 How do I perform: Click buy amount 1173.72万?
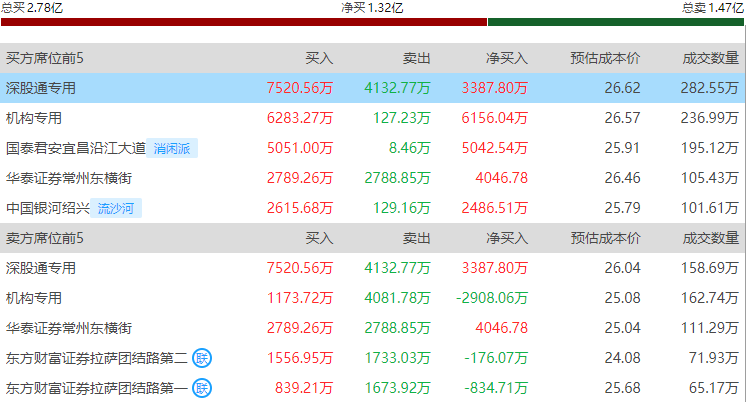click(x=300, y=298)
